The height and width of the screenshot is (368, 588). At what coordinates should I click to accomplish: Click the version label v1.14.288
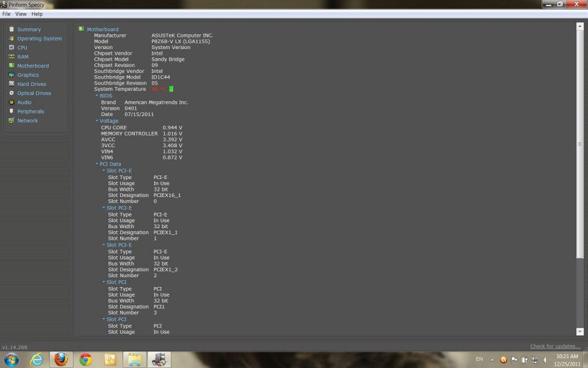pos(15,347)
